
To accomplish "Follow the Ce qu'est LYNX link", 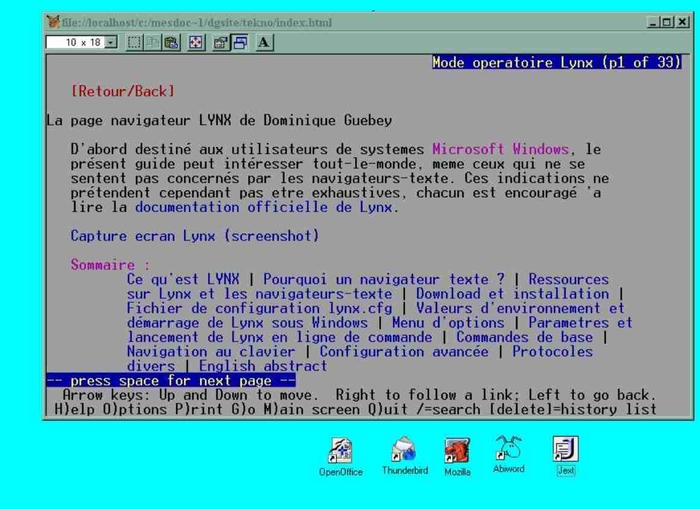I will pos(183,279).
